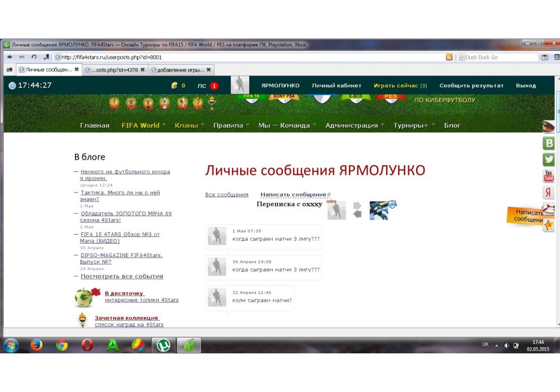Click the award trophy collection icon
560x392 pixels.
pyautogui.click(x=82, y=320)
